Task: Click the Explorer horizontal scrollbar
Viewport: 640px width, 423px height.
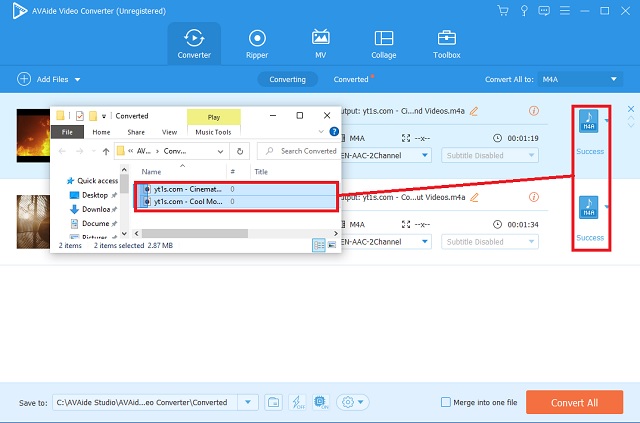Action: pos(195,233)
